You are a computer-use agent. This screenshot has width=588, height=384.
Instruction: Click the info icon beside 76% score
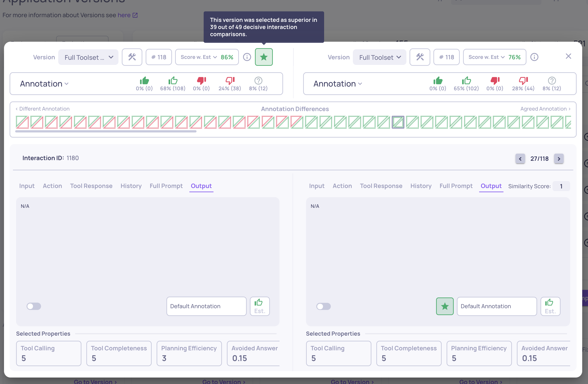(534, 57)
